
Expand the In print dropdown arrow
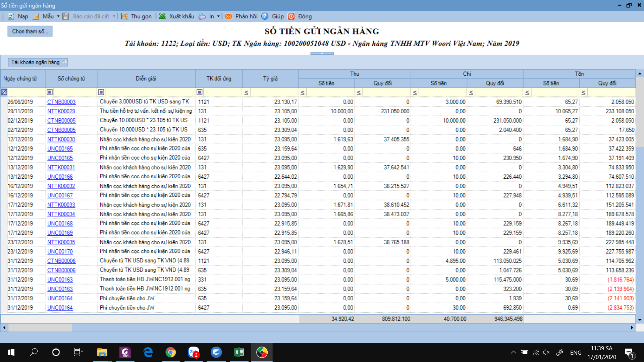[x=218, y=16]
